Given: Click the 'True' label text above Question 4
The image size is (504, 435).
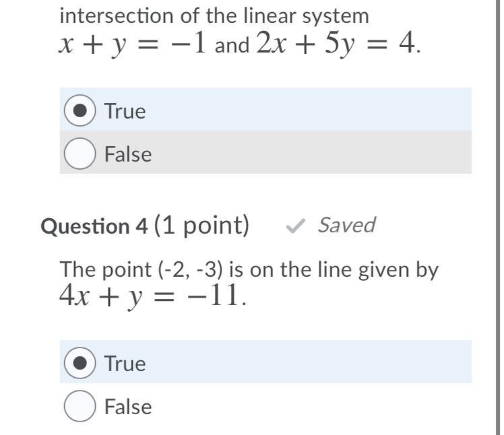Looking at the screenshot, I should (x=125, y=111).
